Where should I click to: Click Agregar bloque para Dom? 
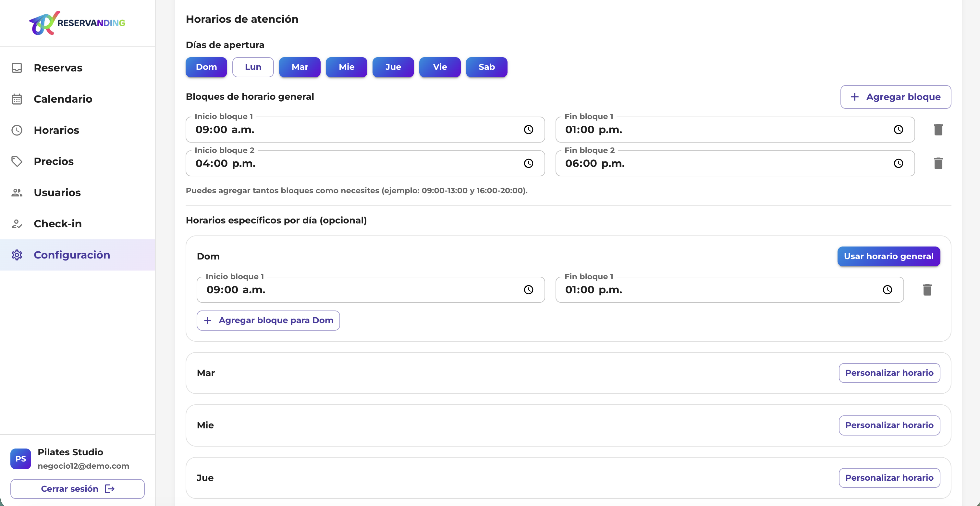268,321
